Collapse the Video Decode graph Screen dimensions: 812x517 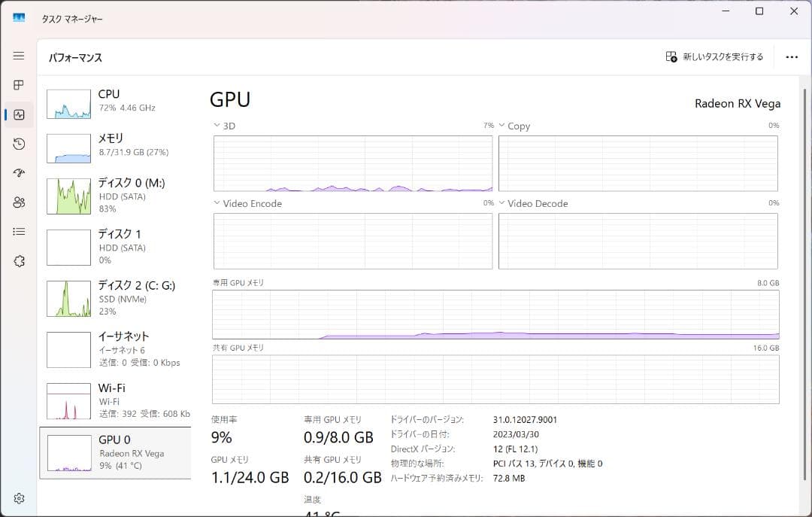click(502, 203)
